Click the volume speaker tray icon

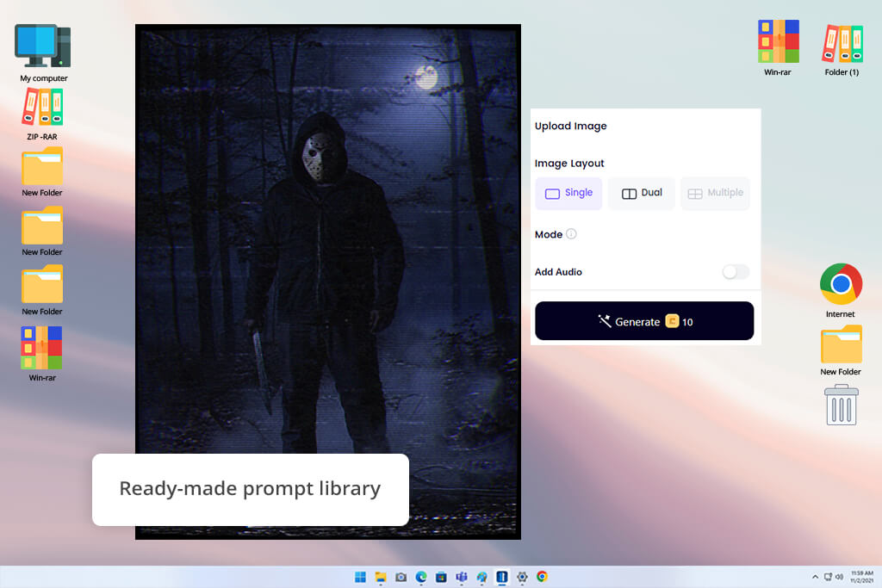point(839,577)
